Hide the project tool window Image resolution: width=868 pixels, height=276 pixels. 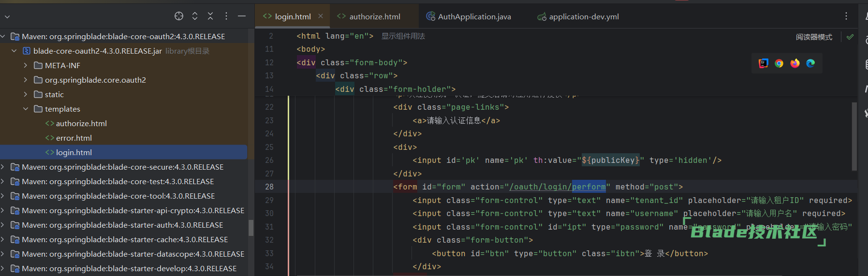click(242, 16)
